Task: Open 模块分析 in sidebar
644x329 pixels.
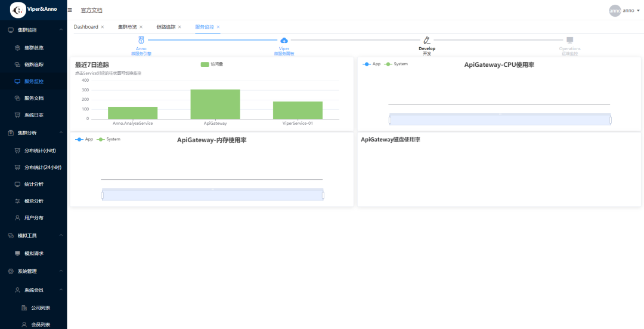Action: (33, 201)
